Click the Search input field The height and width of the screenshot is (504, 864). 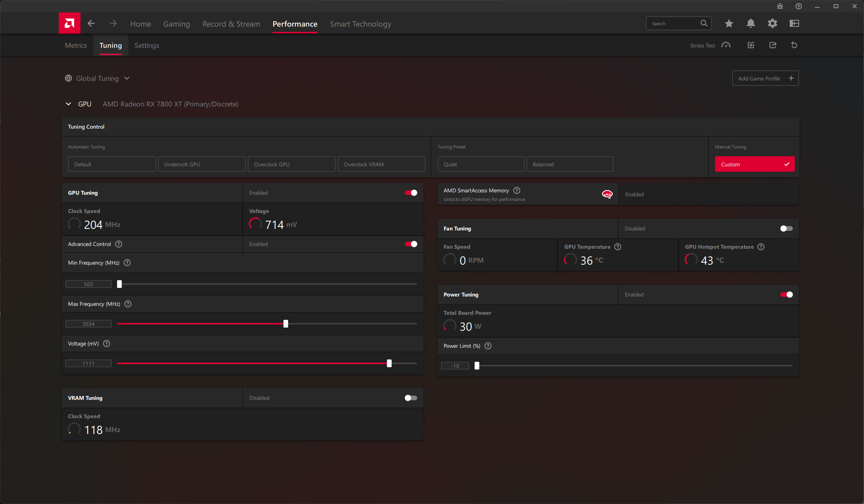674,24
